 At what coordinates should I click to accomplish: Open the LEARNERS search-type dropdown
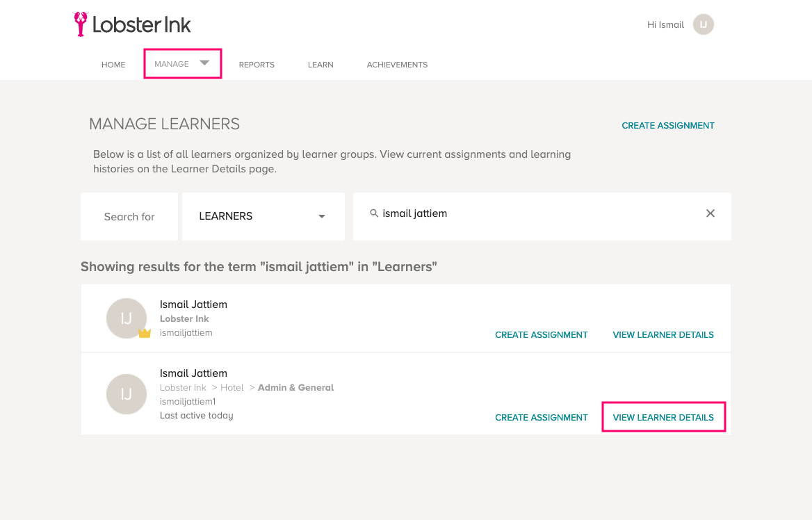click(263, 216)
